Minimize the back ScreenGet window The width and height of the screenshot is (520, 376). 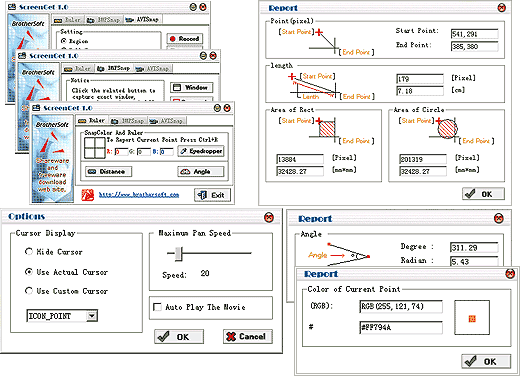(193, 7)
